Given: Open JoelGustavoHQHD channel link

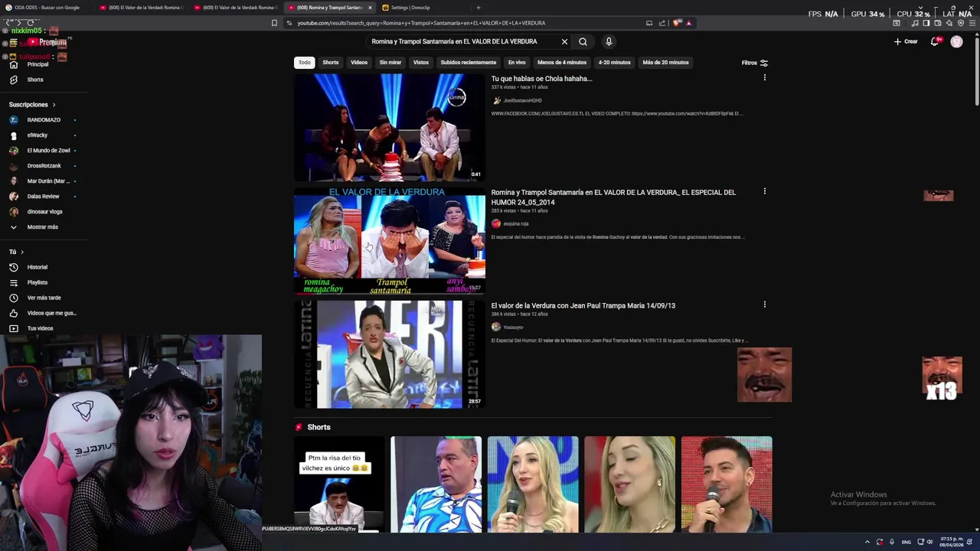Looking at the screenshot, I should (522, 100).
